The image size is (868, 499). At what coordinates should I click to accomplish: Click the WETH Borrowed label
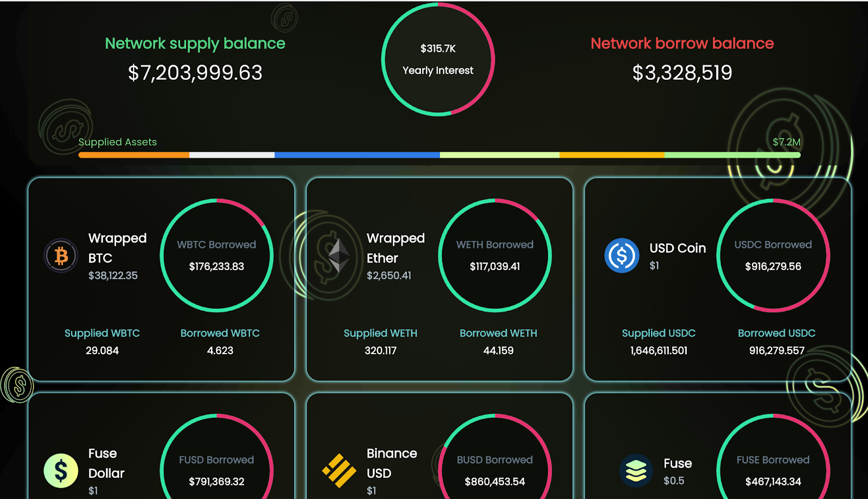495,245
